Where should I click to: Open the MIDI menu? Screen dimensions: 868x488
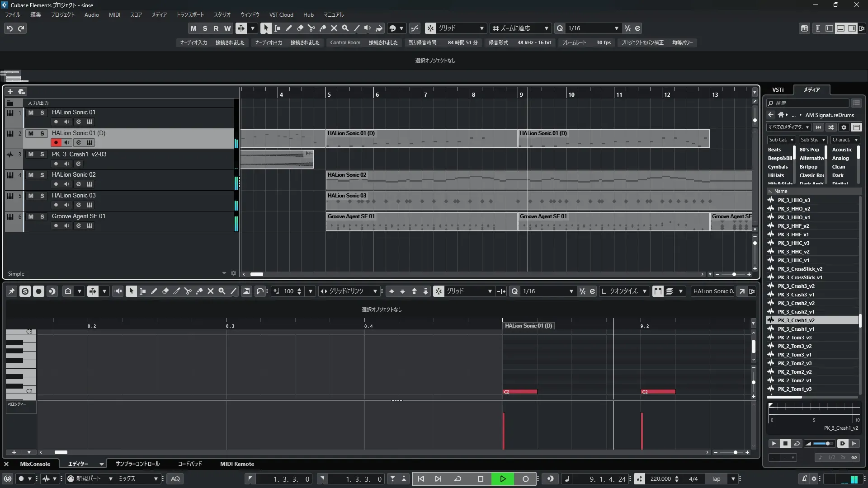tap(114, 14)
